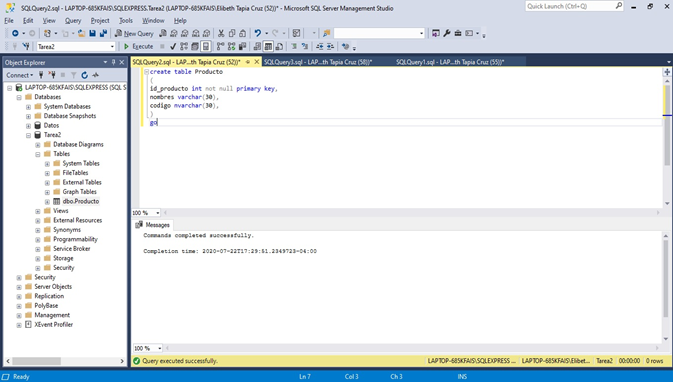Click Connect Object Explorer plug icon

41,75
